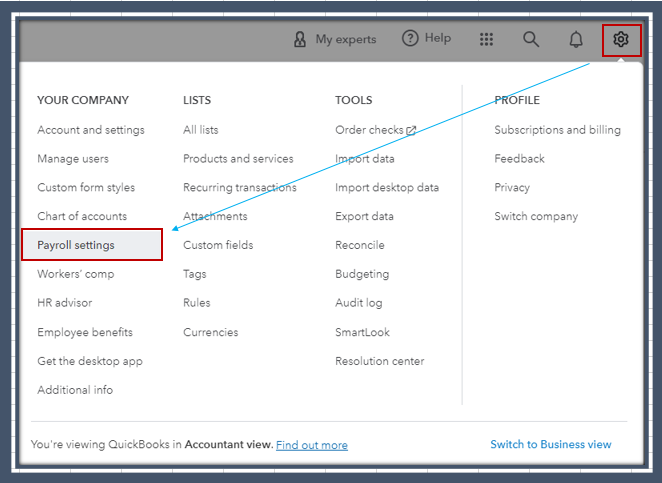Click the YOUR COMPANY heading
Viewport: 662px width, 483px height.
(x=83, y=100)
